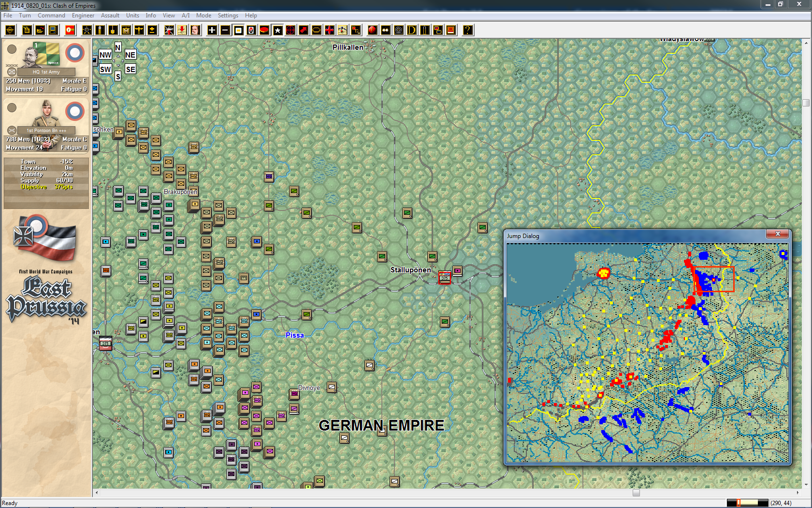Click the plus-minus toolbar icon
Viewport: 812px width, 508px height.
[152, 30]
